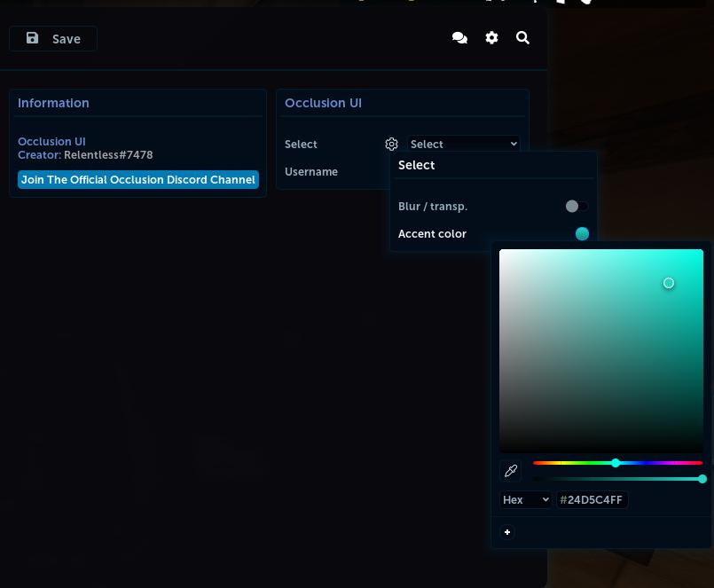Open the Hex format dropdown
This screenshot has width=714, height=588.
pos(525,499)
